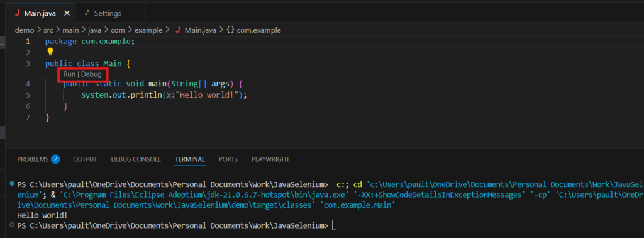Click the blue terminal command status dot
This screenshot has width=644, height=238.
(12, 183)
